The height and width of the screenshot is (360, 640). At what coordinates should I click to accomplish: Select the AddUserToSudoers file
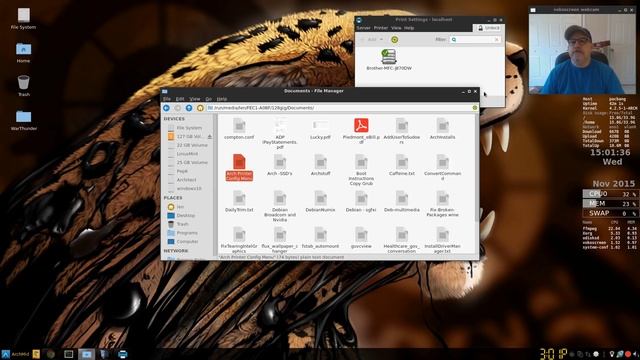click(402, 131)
